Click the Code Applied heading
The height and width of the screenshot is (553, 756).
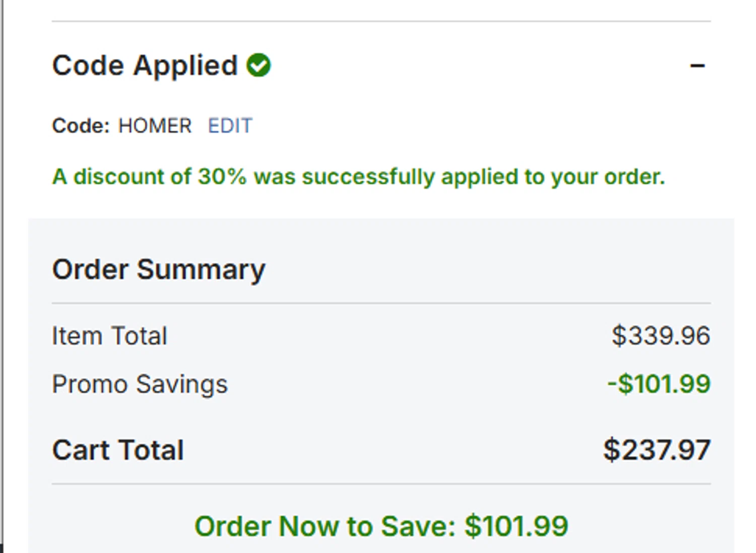145,66
